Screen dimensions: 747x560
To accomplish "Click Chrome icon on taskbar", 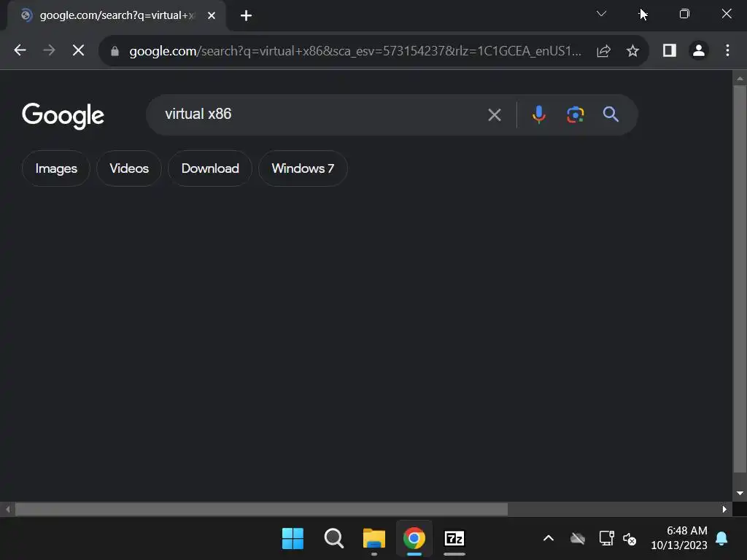I will (x=414, y=539).
